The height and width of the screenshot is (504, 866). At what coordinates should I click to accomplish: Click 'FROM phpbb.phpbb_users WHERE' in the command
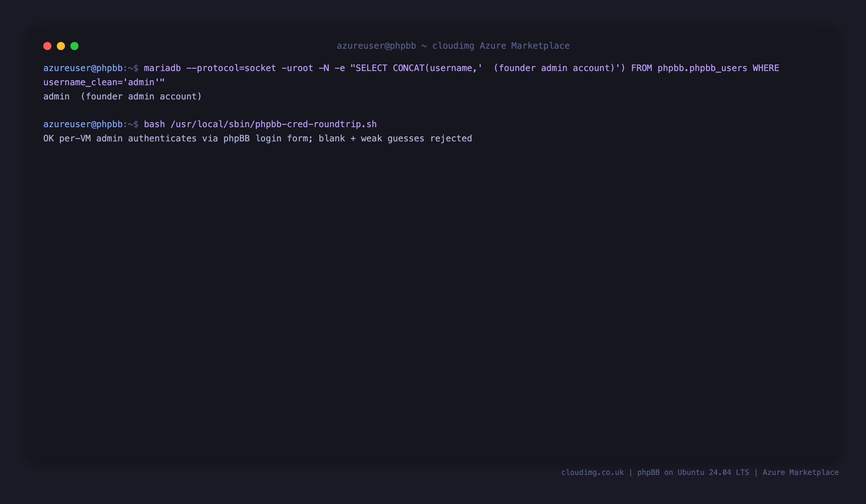point(705,68)
